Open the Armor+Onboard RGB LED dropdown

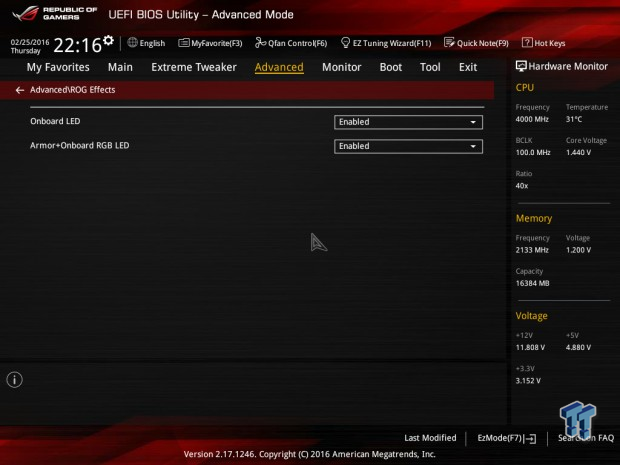pos(408,146)
